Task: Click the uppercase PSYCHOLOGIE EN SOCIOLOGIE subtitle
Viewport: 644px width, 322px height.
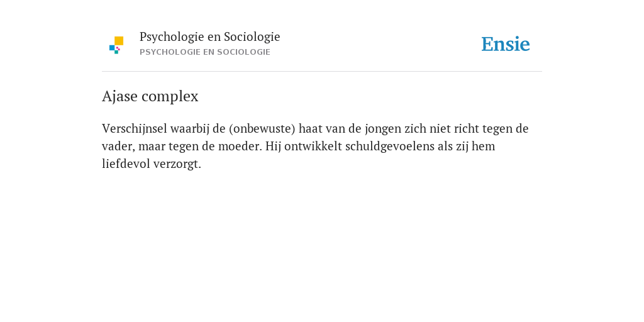Action: 205,52
